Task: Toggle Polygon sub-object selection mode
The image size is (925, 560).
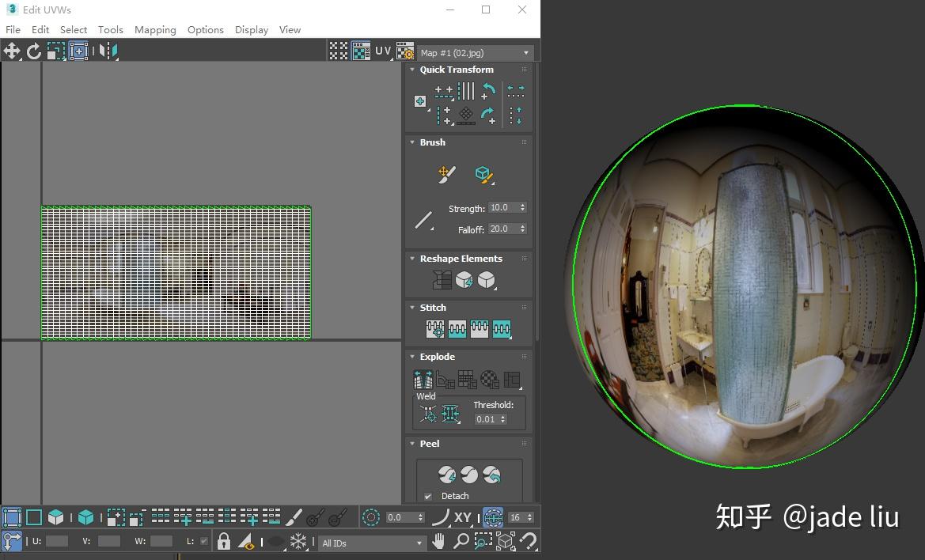Action: point(55,517)
